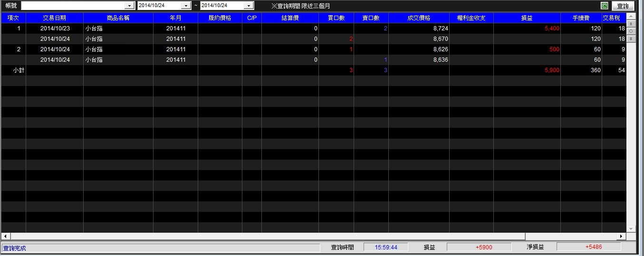The height and width of the screenshot is (256, 644).
Task: Click the C/P column header
Action: click(x=252, y=18)
